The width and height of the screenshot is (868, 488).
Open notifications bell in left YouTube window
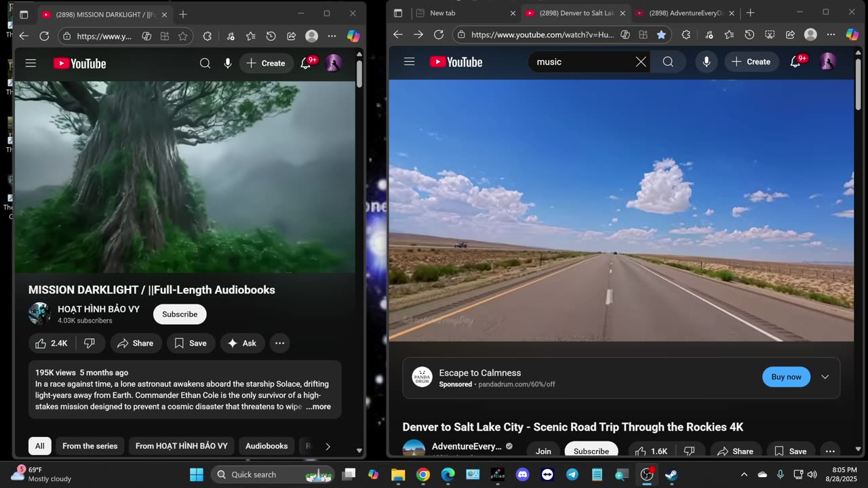click(x=307, y=63)
